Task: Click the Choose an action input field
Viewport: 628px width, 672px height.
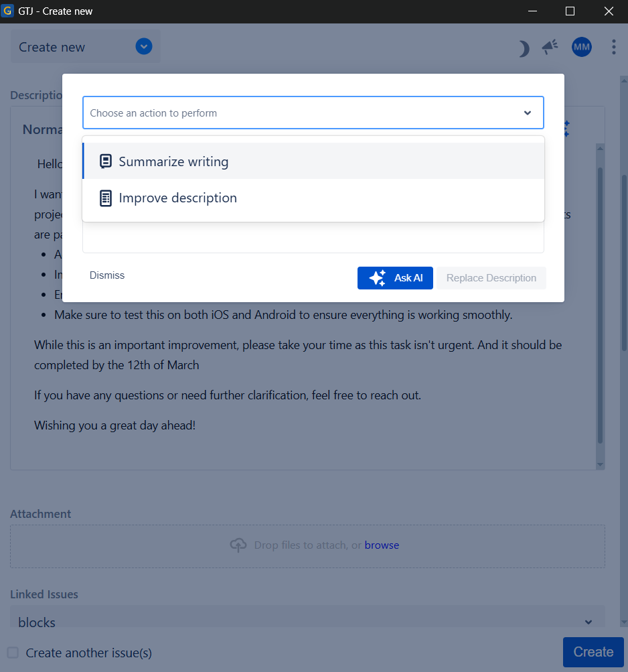Action: tap(301, 113)
